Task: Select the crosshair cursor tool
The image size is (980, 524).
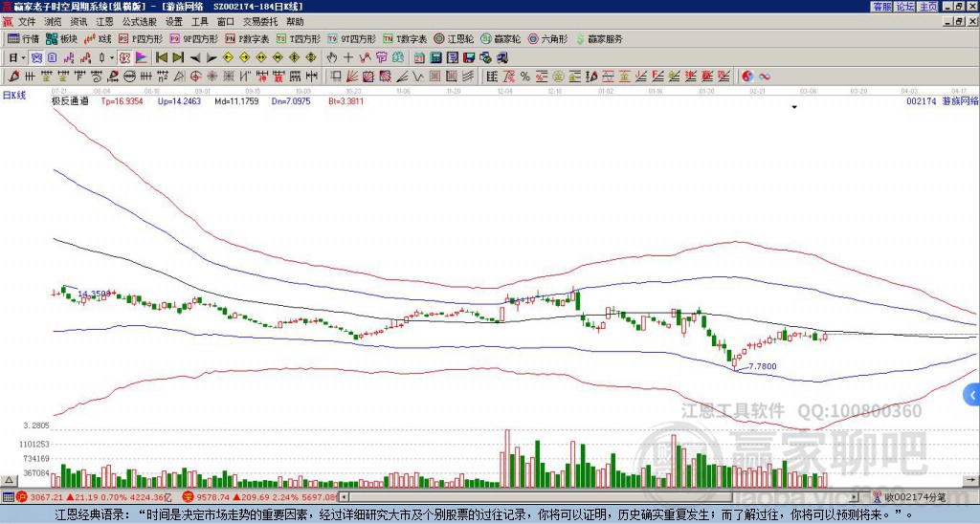Action: 348,58
